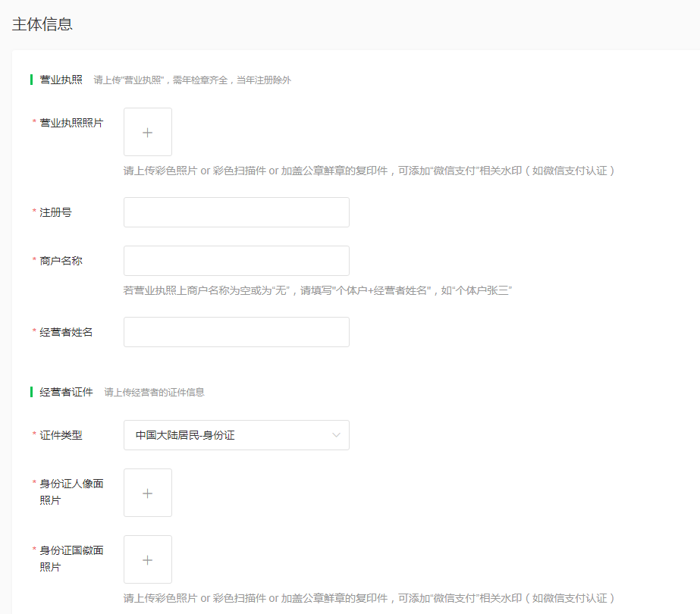The width and height of the screenshot is (700, 614).
Task: Click the 营业执照照片 field label
Action: tap(71, 123)
